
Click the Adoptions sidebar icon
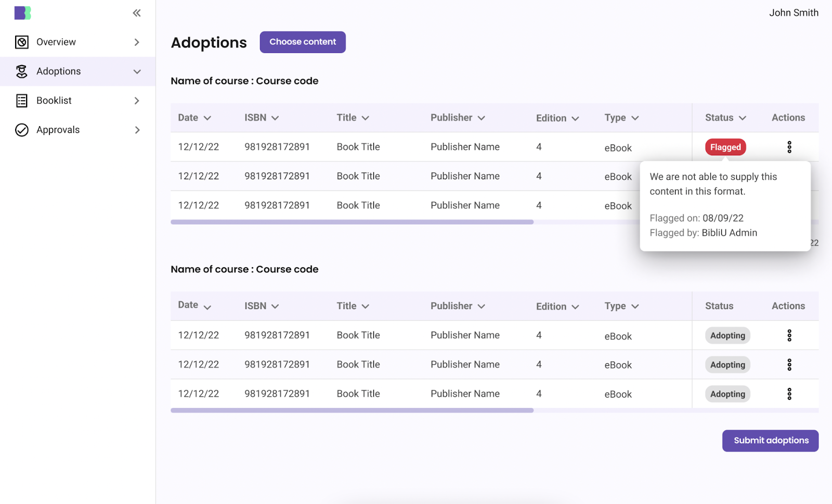[x=22, y=72]
